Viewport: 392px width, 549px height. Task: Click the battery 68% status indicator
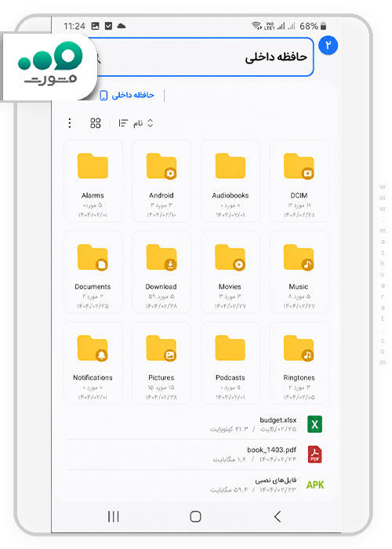(314, 26)
